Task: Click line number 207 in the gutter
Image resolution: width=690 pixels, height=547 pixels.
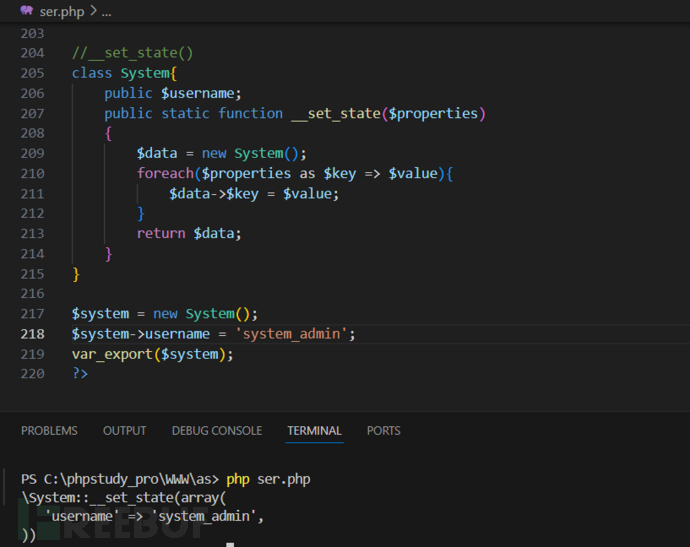Action: 32,113
